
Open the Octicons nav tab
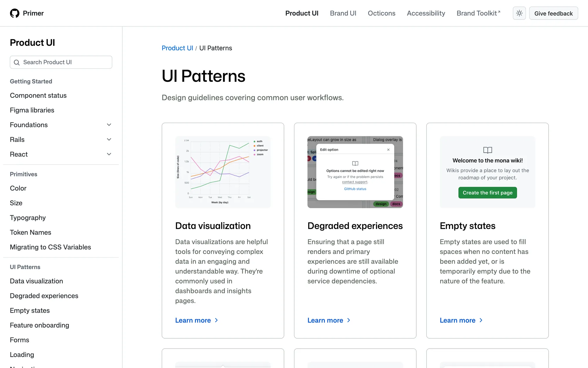(x=381, y=13)
